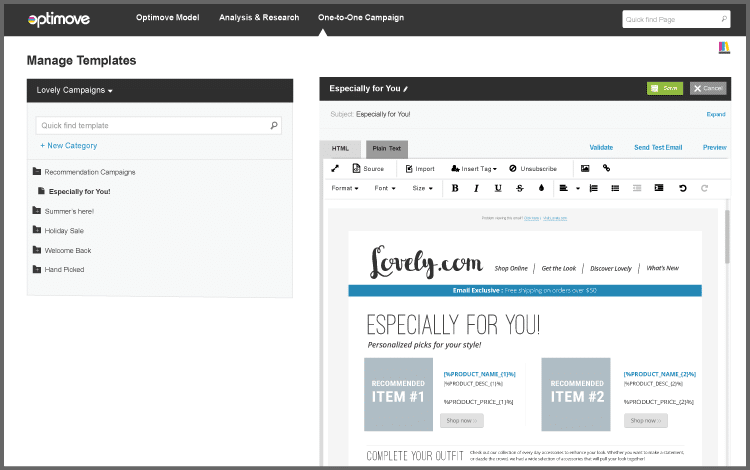Toggle underline formatting

[498, 188]
